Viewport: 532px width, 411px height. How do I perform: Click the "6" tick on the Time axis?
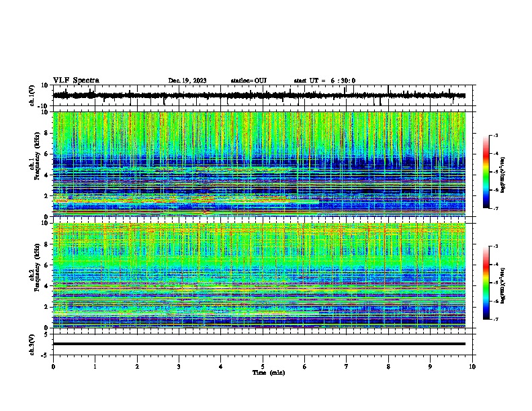click(x=305, y=367)
